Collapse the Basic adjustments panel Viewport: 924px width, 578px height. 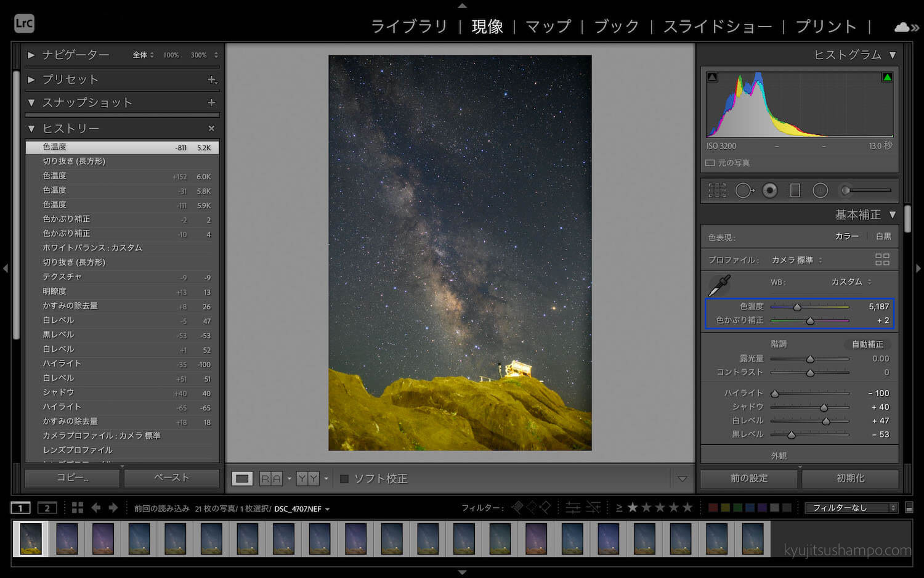pos(893,214)
